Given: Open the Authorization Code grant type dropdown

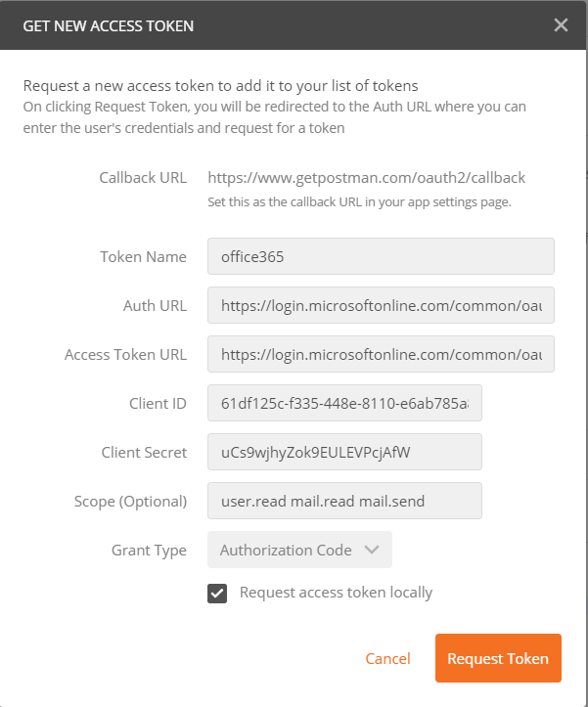Looking at the screenshot, I should click(299, 550).
